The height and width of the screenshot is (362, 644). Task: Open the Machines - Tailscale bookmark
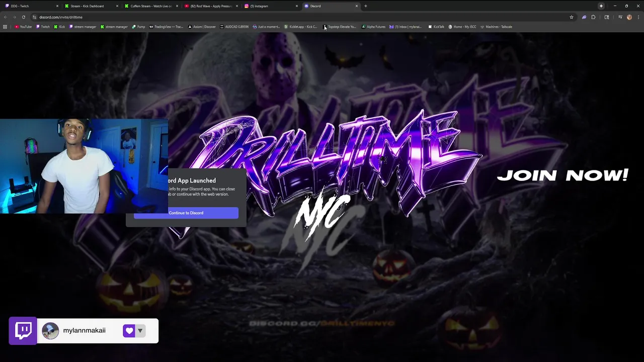point(496,27)
